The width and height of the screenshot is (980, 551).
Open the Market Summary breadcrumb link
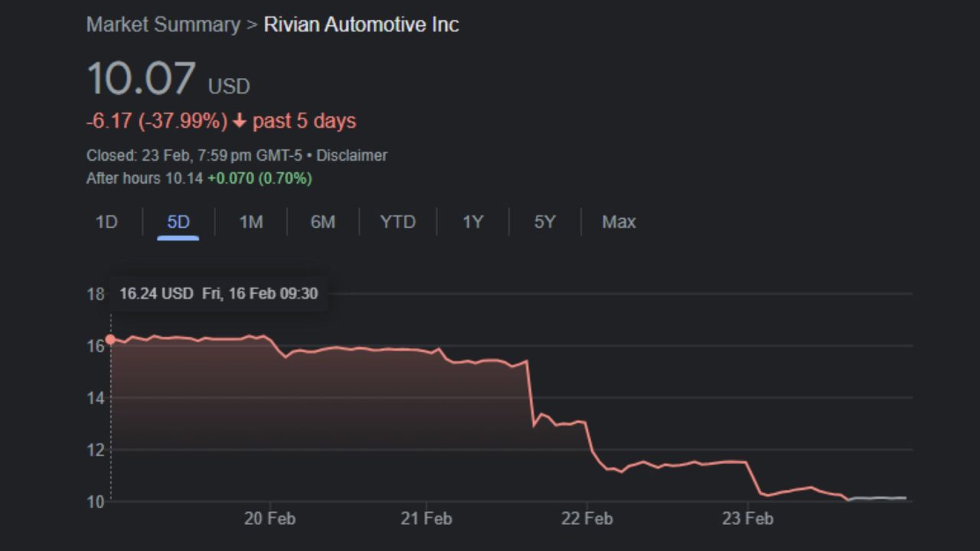tap(163, 24)
